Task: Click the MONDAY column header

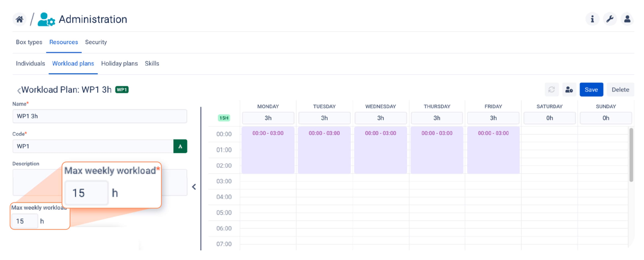Action: (268, 106)
